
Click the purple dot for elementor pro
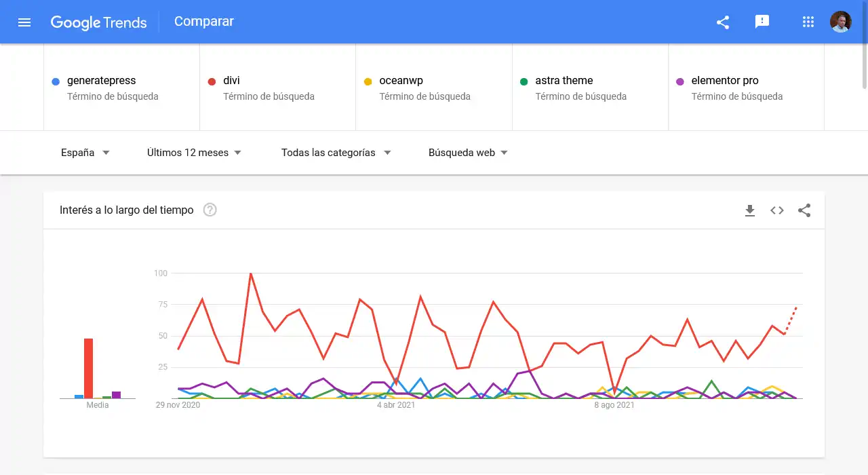[680, 81]
